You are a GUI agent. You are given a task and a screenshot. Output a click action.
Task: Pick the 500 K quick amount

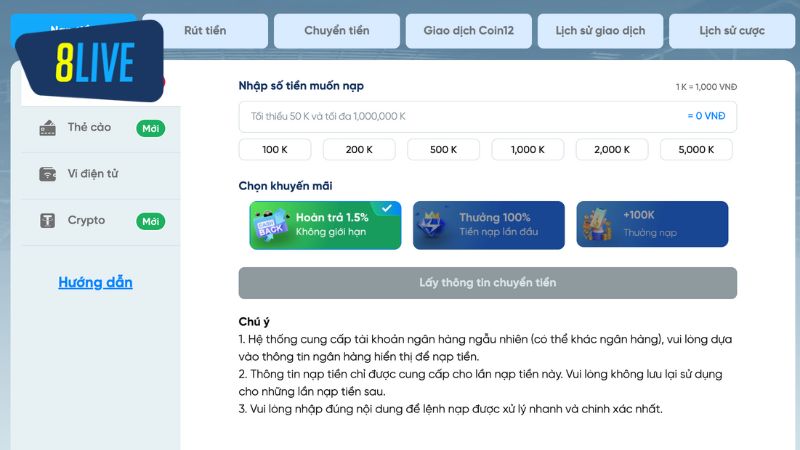[x=443, y=150]
